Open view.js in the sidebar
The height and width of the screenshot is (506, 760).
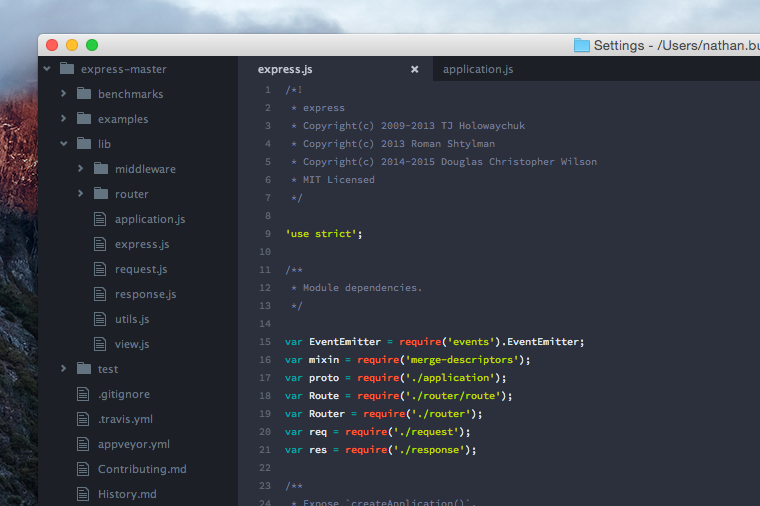tap(132, 344)
